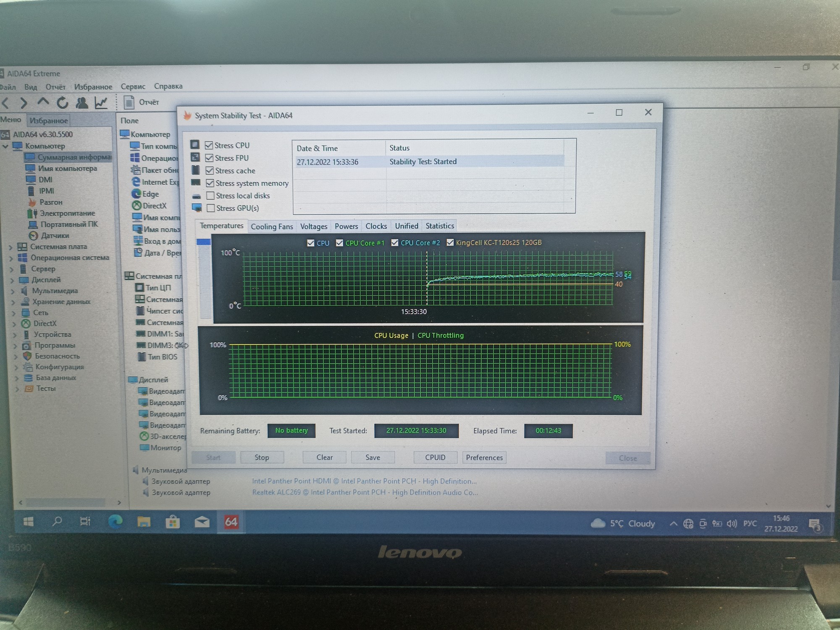The image size is (840, 630).
Task: Expand Хранение данных tree node
Action: tap(13, 302)
